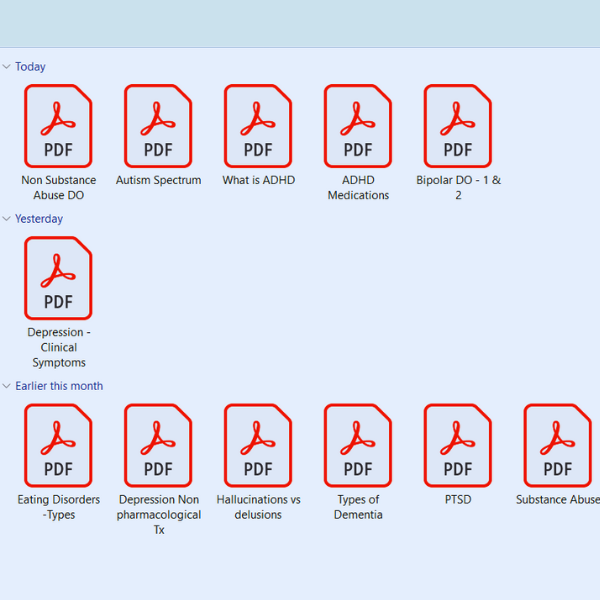Select the Depression Non pharmacological Tx PDF icon
Viewport: 600px width, 600px height.
[158, 445]
